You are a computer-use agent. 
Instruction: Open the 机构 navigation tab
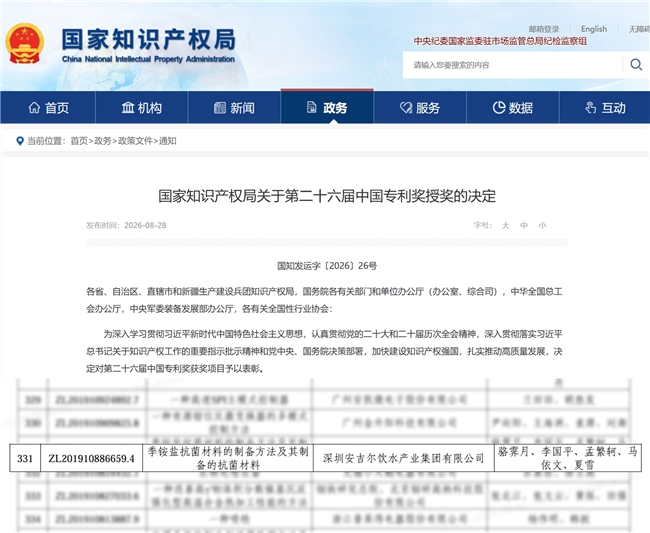click(x=142, y=108)
